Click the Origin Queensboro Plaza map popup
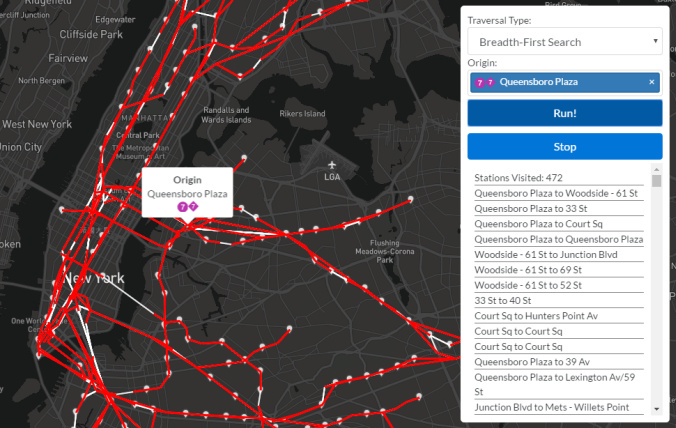The height and width of the screenshot is (428, 676). [187, 190]
